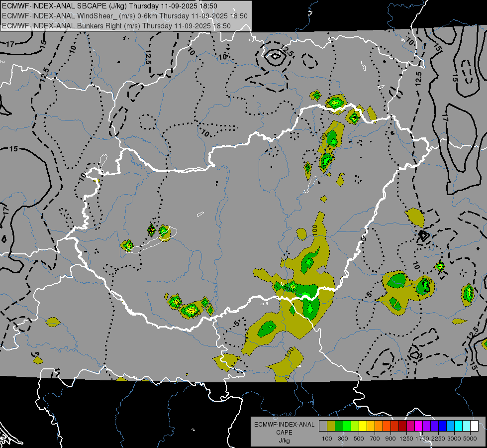Screen dimensions: 487x448
Task: Select the dark red legend swatch
Action: [x=402, y=426]
